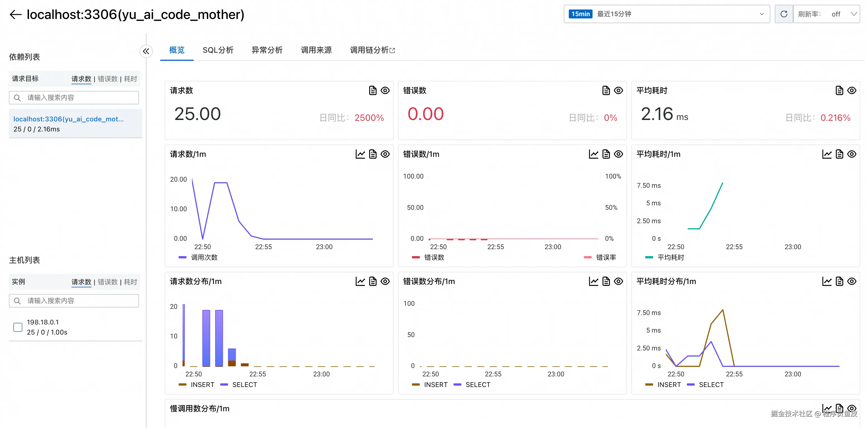The height and width of the screenshot is (428, 868).
Task: Click chart icon on 平均耗时/1m panel
Action: (827, 154)
